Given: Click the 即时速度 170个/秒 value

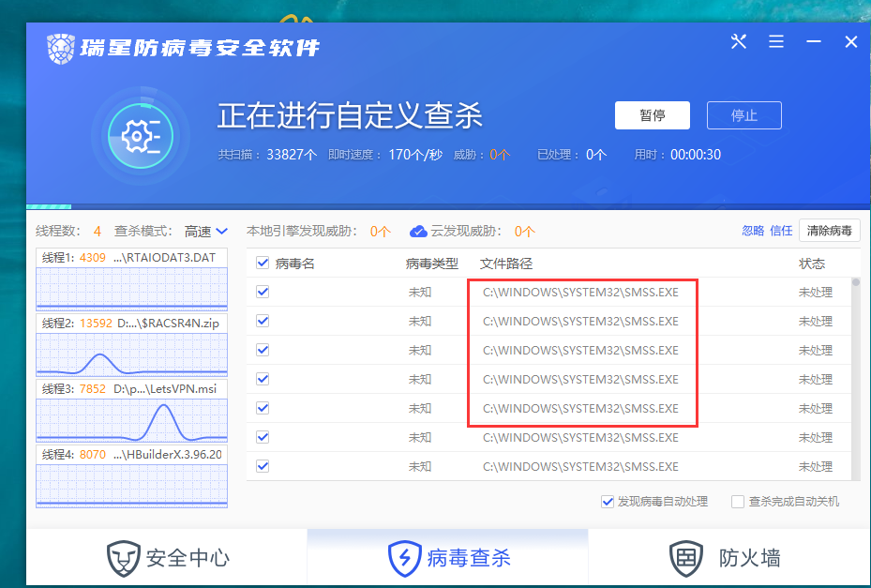Looking at the screenshot, I should pos(415,155).
